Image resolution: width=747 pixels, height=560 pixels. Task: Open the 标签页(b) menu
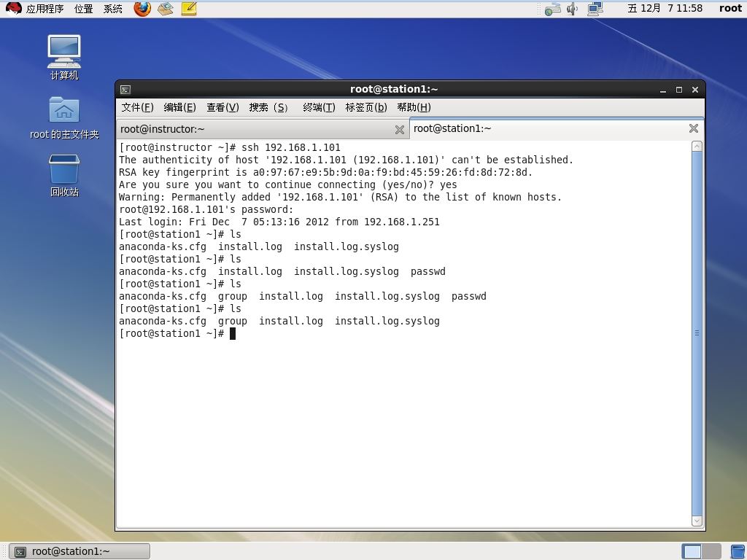click(x=366, y=108)
